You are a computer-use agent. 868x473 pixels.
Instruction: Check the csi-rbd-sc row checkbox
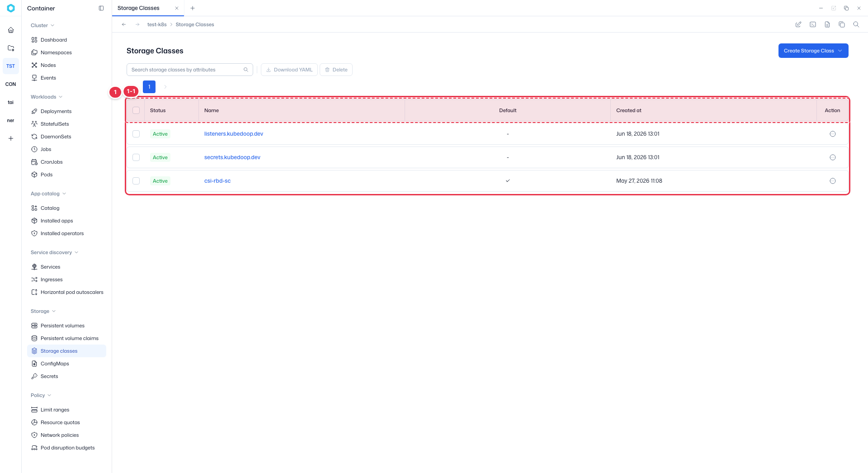coord(136,181)
